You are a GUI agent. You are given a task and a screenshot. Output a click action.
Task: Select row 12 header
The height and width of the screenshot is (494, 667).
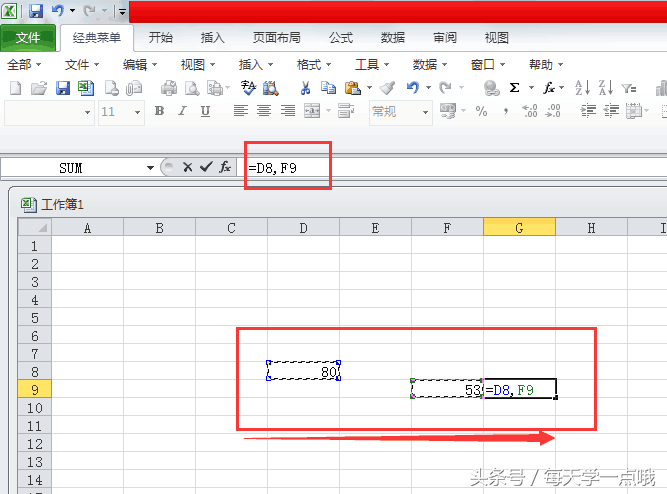[x=34, y=443]
